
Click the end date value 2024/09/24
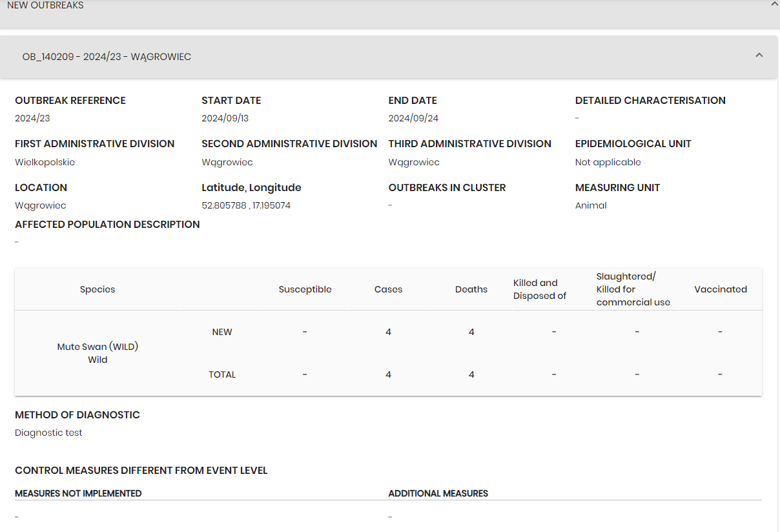[x=413, y=118]
